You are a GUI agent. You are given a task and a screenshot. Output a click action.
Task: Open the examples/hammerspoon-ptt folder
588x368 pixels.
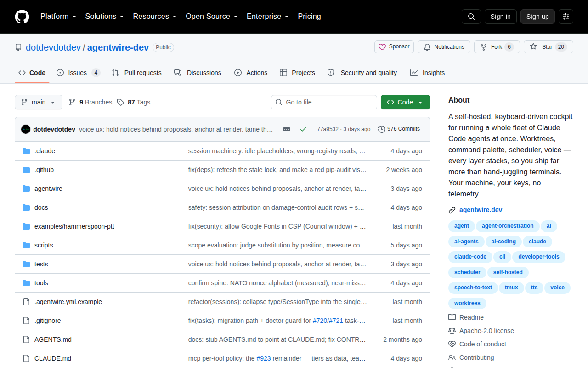[73, 226]
